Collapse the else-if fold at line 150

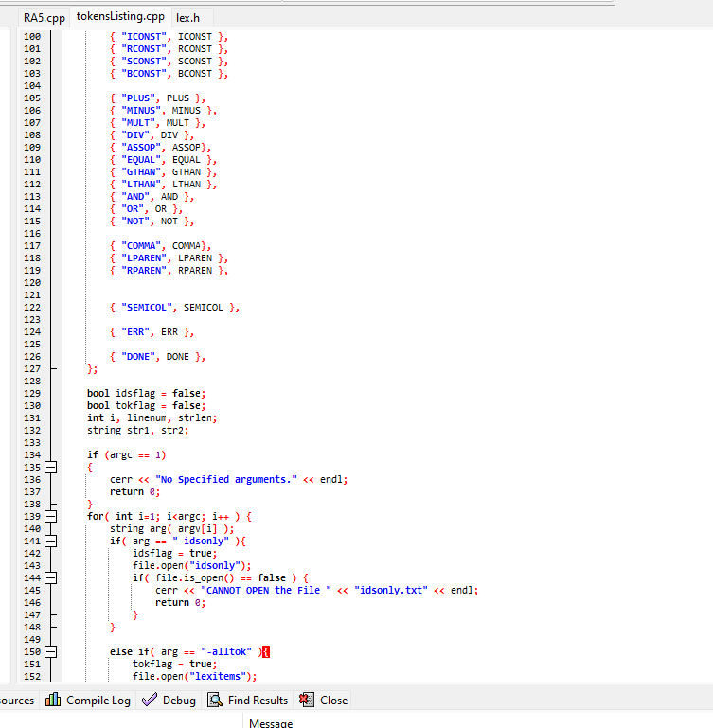pyautogui.click(x=50, y=652)
